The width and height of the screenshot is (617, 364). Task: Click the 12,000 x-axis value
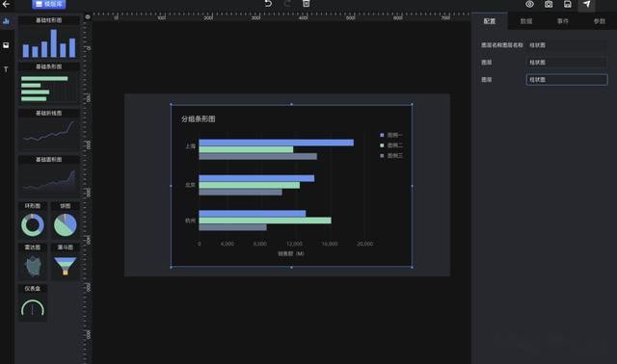point(294,244)
